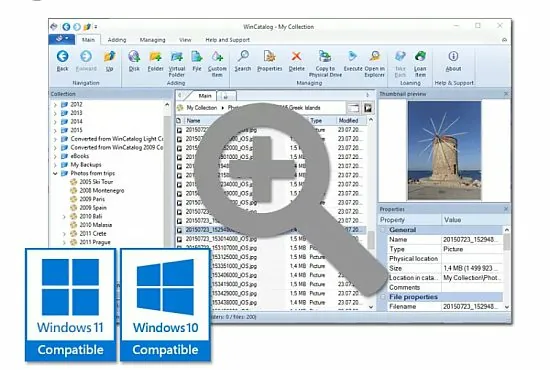Open the About dialog

(453, 60)
